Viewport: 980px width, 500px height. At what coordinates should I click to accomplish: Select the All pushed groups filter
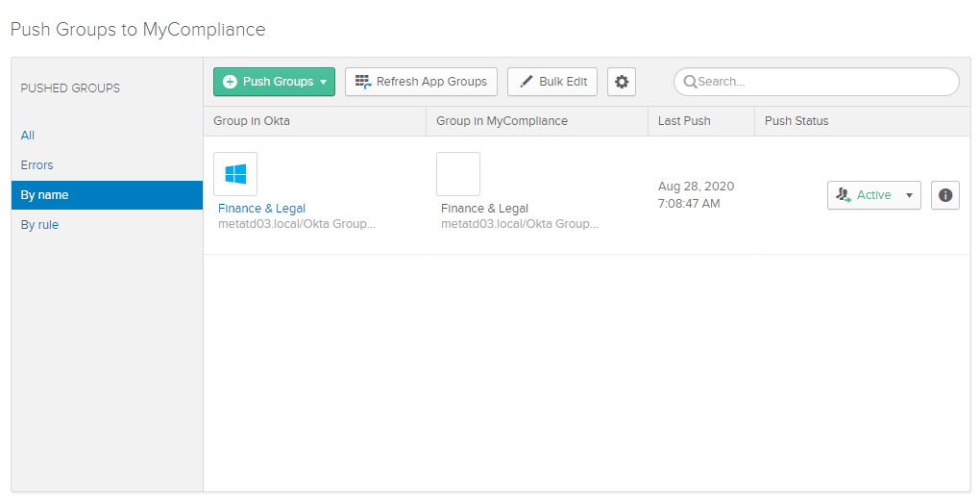click(x=28, y=136)
